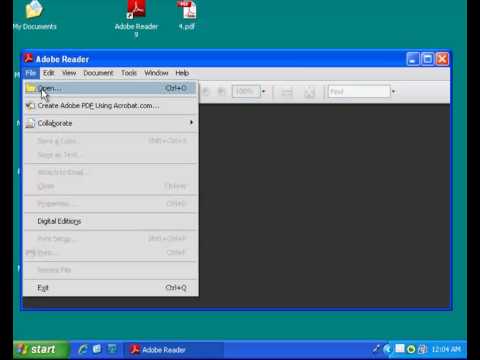Click the Adobe Reader taskbar button
This screenshot has width=480, height=360.
point(174,350)
